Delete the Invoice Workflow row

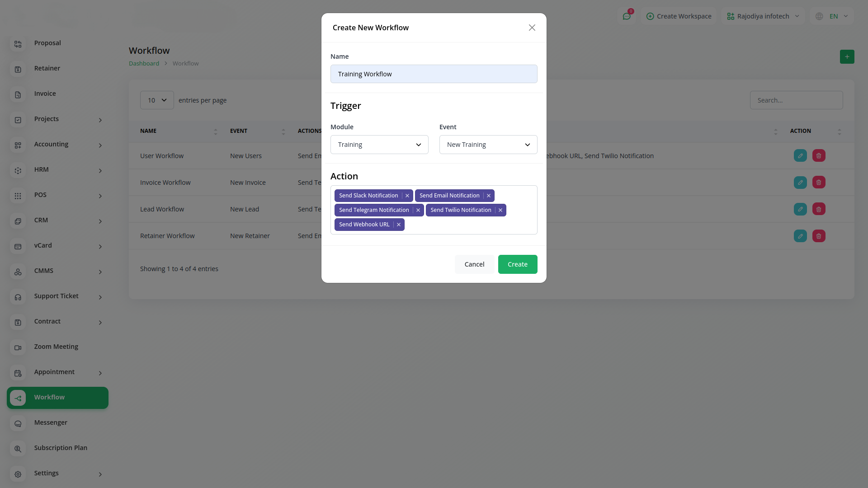click(819, 182)
